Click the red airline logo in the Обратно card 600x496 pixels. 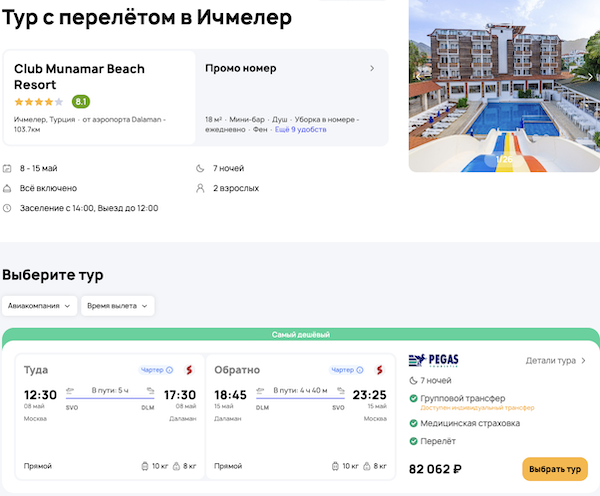click(380, 370)
